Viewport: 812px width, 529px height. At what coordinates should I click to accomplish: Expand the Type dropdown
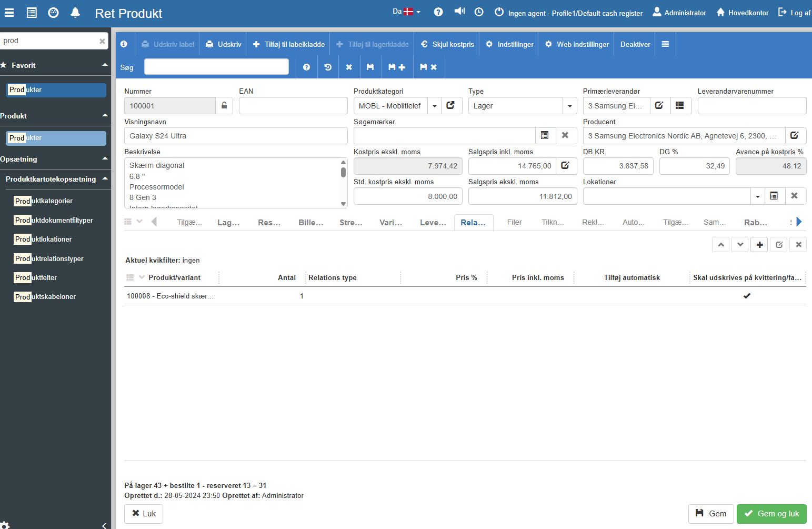(x=569, y=106)
